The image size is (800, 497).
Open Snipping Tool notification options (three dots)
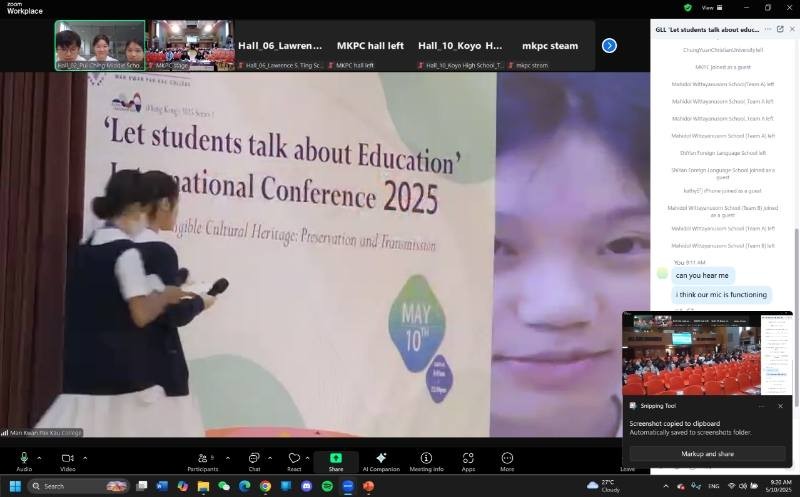tap(762, 406)
